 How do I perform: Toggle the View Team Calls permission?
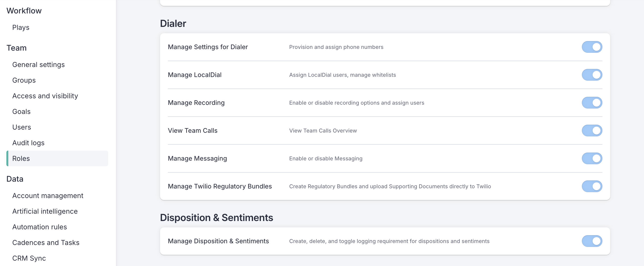592,131
